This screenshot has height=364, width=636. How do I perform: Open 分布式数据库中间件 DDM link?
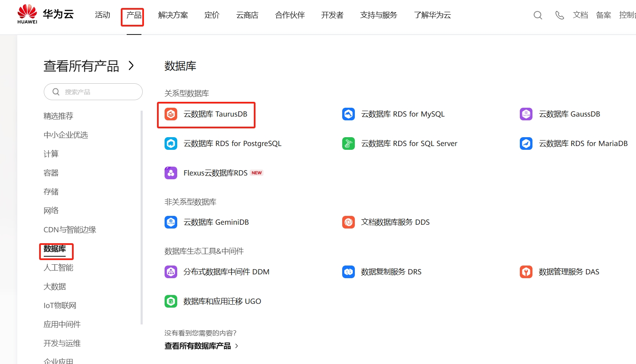[226, 272]
